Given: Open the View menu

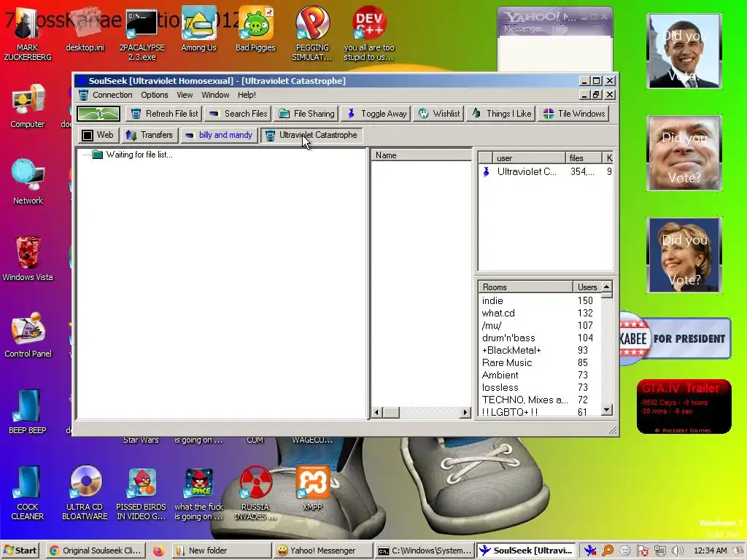Looking at the screenshot, I should [185, 95].
